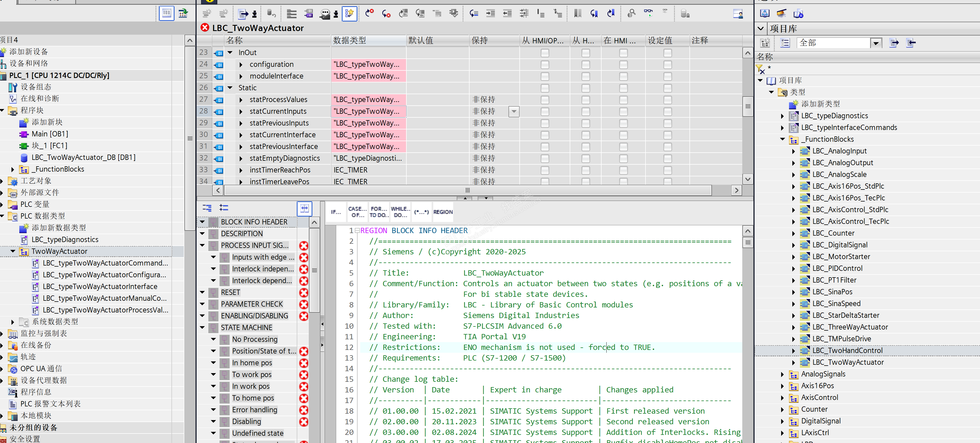Click the clear filter icon in library
Viewport: 980px width, 443px height.
(760, 69)
